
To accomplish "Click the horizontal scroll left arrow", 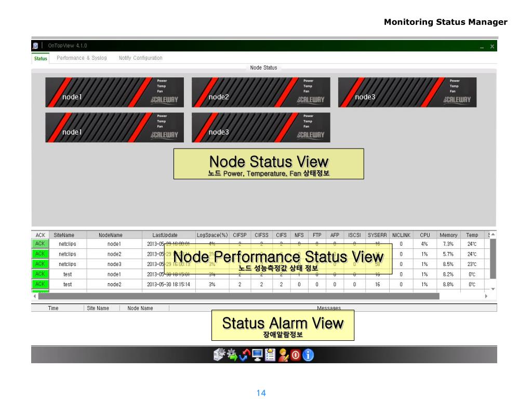I will [x=35, y=296].
